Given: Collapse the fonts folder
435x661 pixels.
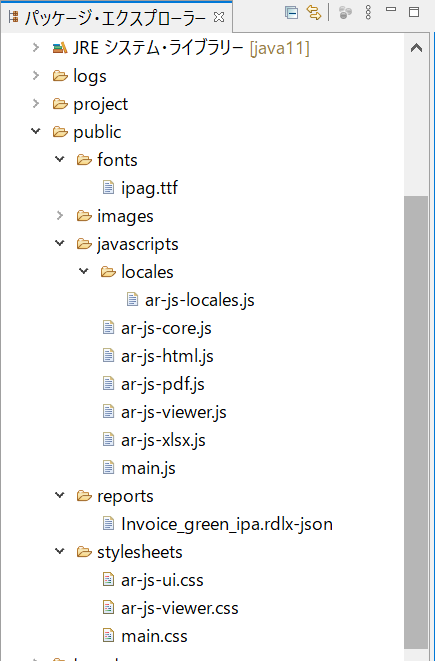Looking at the screenshot, I should (60, 159).
